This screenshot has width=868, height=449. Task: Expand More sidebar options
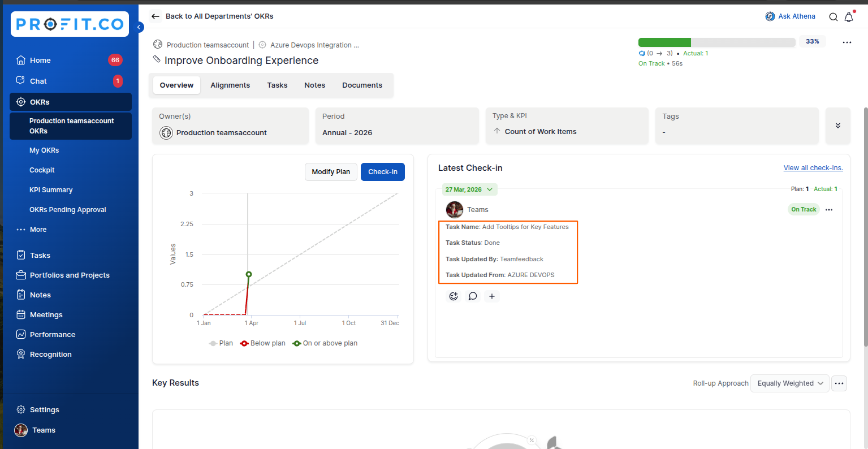point(32,230)
